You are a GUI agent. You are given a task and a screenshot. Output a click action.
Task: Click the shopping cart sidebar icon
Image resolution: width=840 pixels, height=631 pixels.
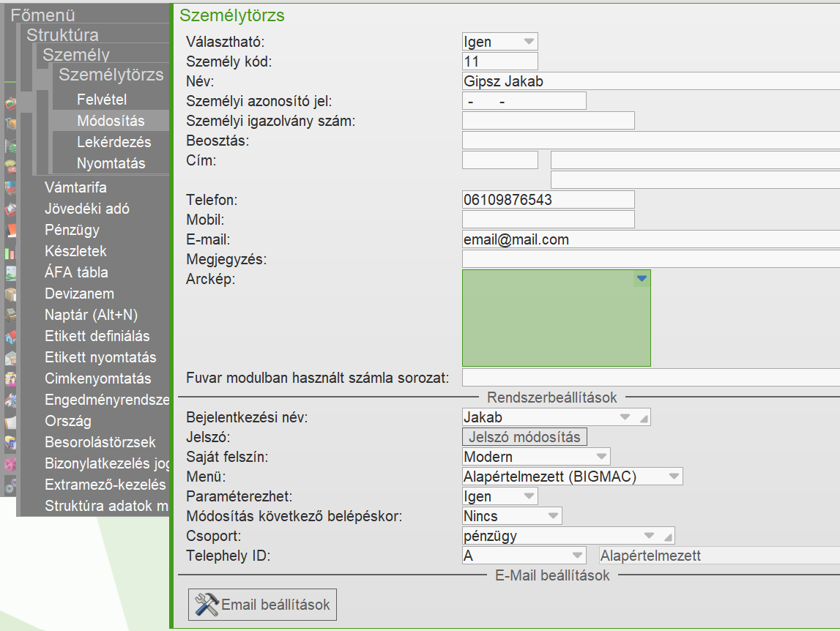point(11,124)
